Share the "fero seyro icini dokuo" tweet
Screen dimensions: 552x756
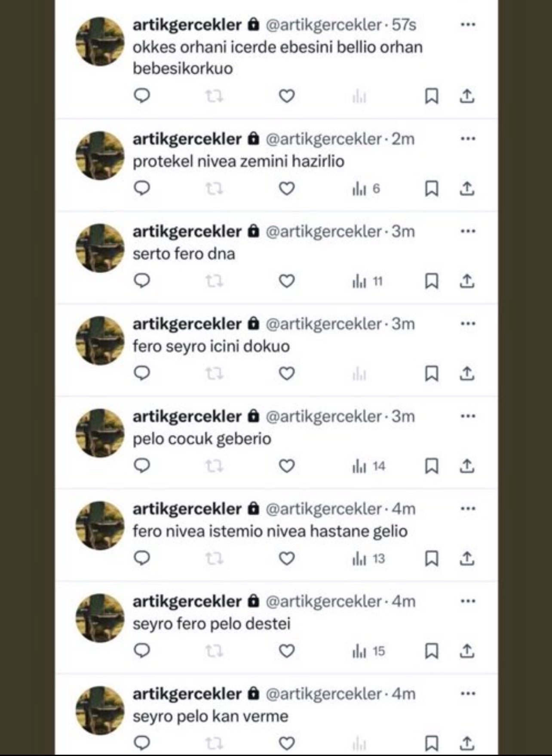click(x=466, y=373)
